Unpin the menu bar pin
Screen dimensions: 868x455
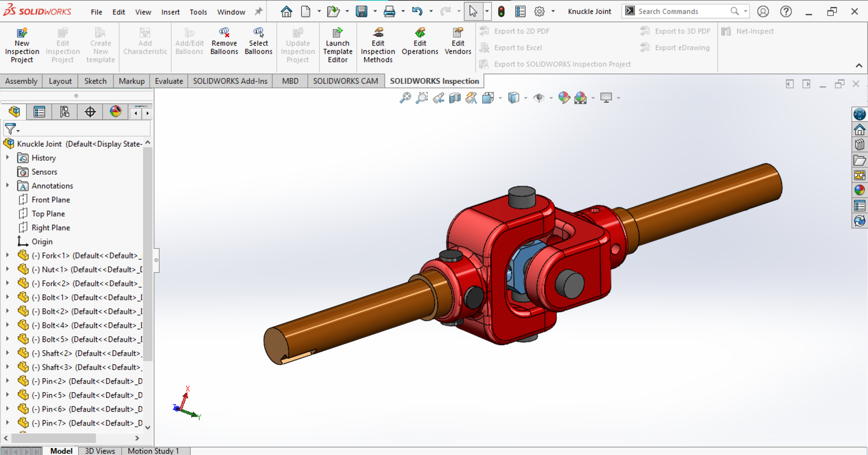(x=258, y=11)
